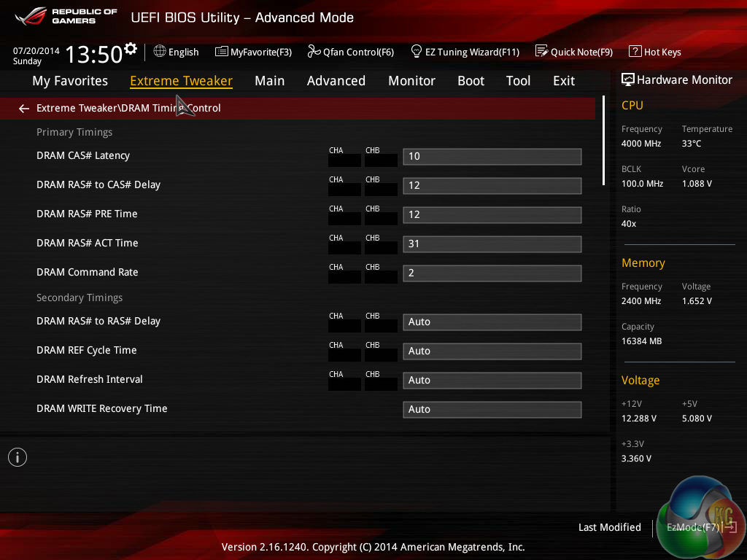The height and width of the screenshot is (560, 747).
Task: Edit DRAM Command Rate field
Action: 492,273
